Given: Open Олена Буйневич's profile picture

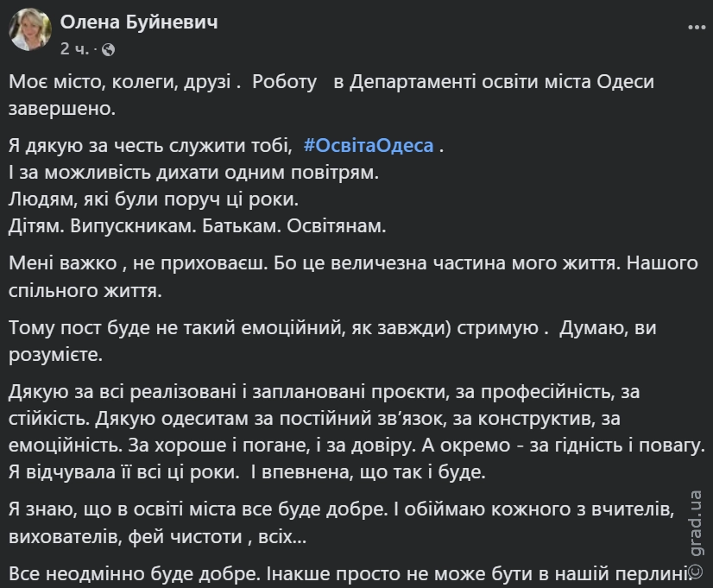Looking at the screenshot, I should 29,32.
